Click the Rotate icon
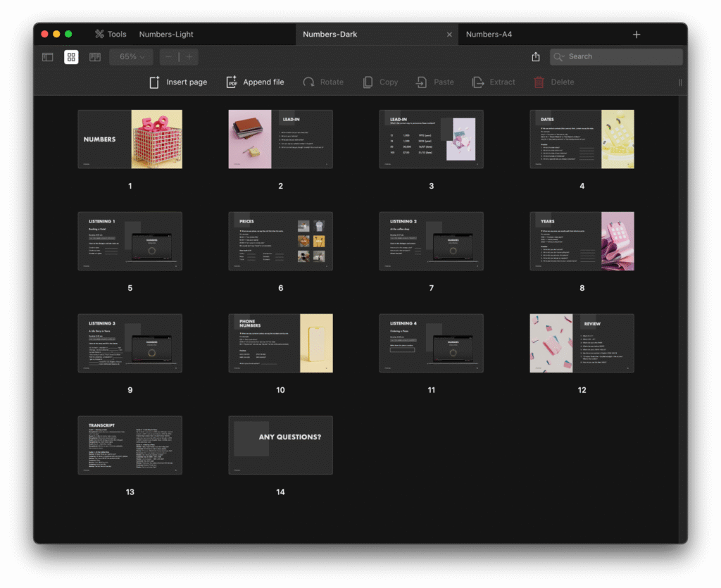Viewport: 721px width, 588px height. [308, 82]
